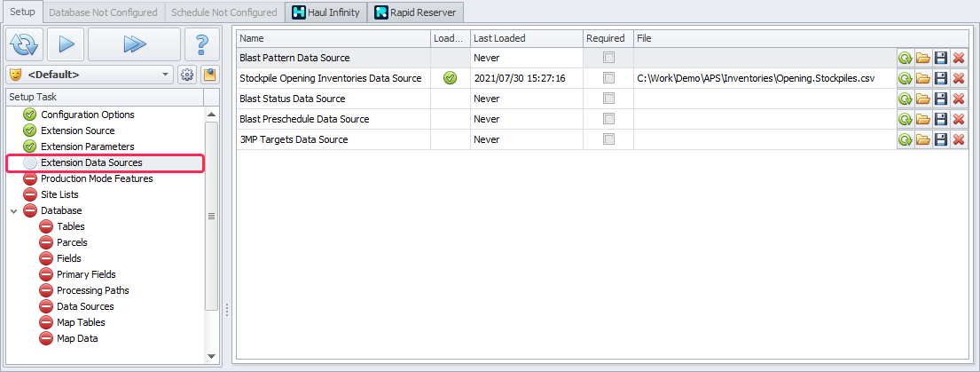Screen dimensions: 980x372
Task: Select Tables under Database
Action: pos(71,227)
